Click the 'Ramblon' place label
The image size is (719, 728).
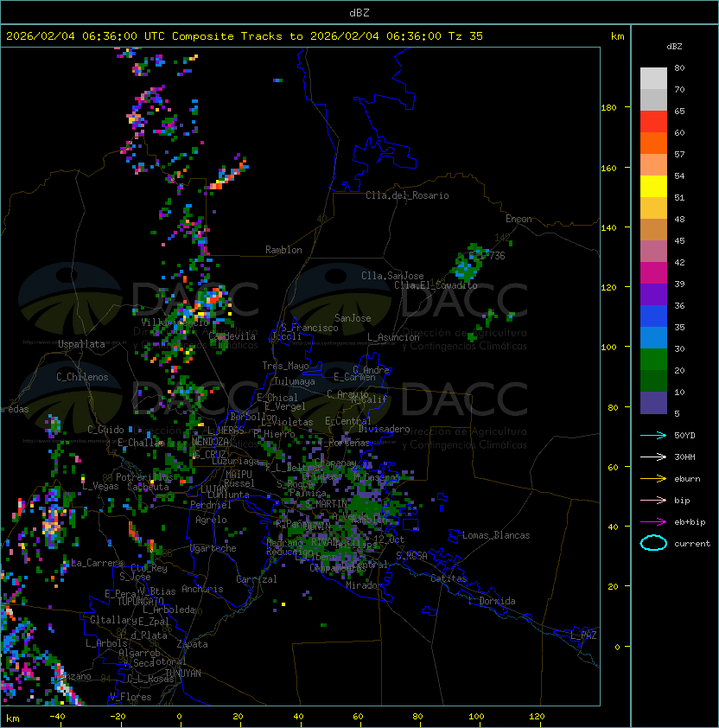pos(283,250)
